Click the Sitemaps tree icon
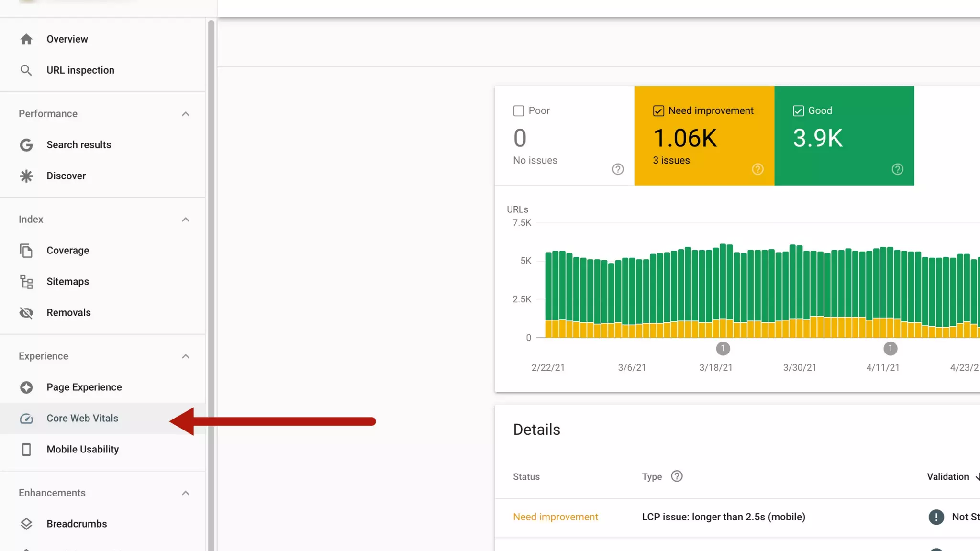 coord(26,282)
